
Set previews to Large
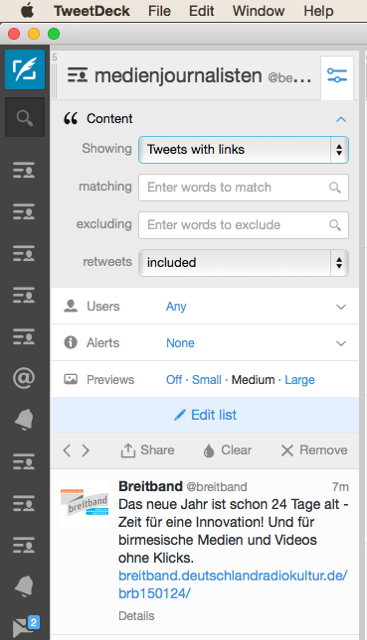(300, 380)
